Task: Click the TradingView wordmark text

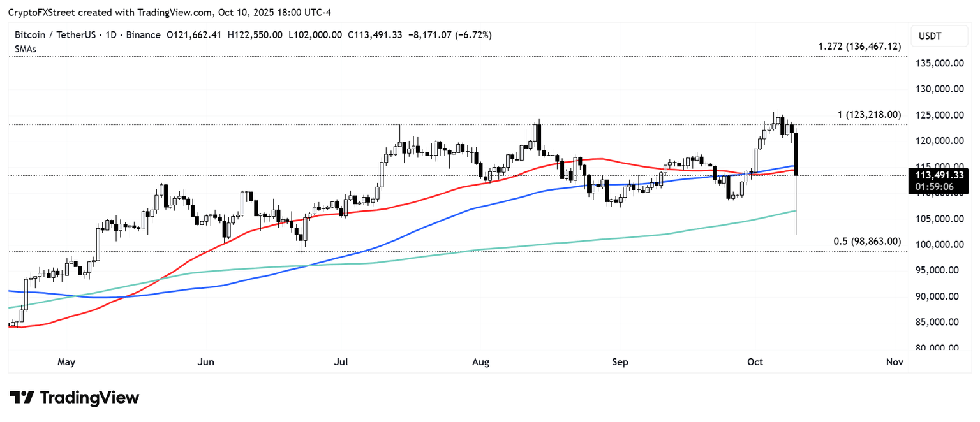Action: [x=89, y=398]
